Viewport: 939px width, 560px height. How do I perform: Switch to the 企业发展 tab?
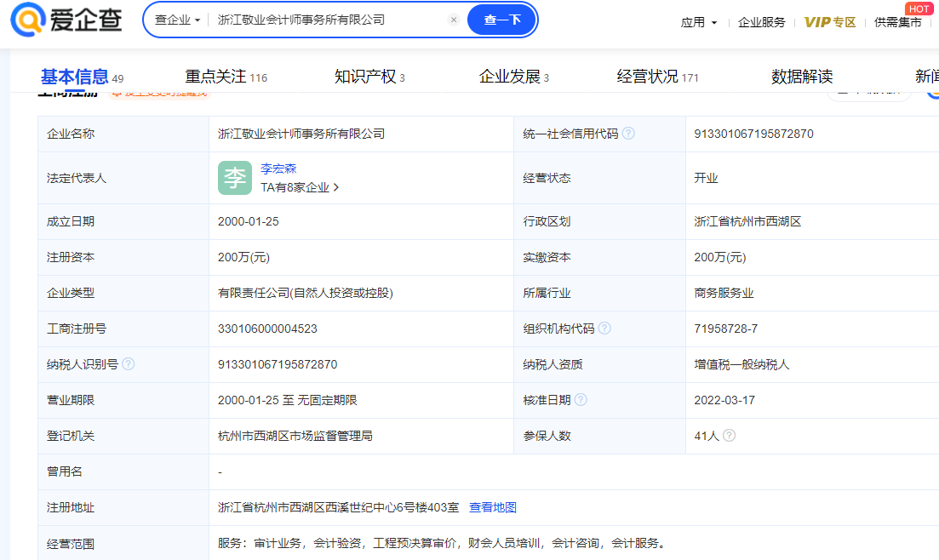tap(514, 77)
